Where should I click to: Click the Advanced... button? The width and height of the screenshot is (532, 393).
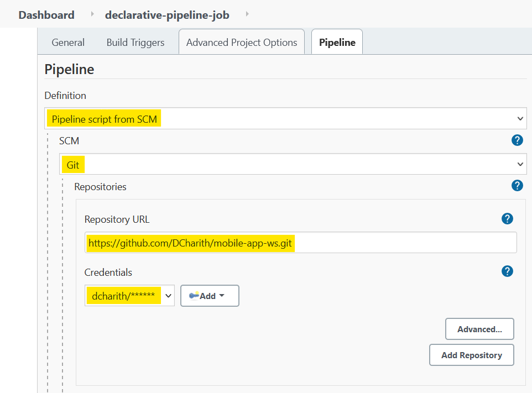[479, 329]
